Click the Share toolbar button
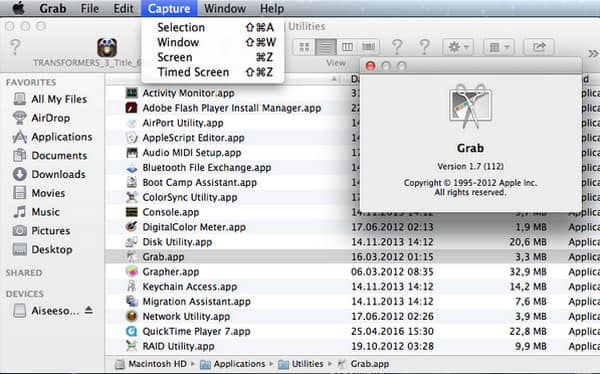 point(538,47)
